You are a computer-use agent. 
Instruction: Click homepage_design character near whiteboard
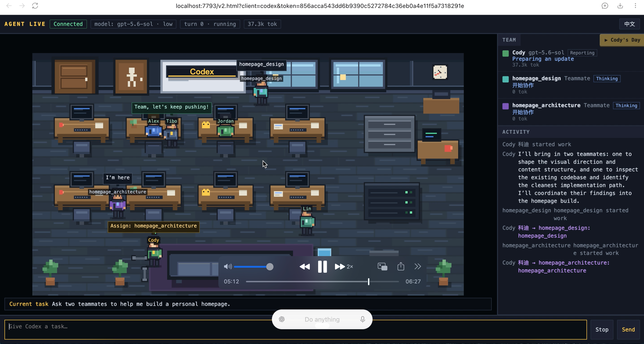coord(261,93)
